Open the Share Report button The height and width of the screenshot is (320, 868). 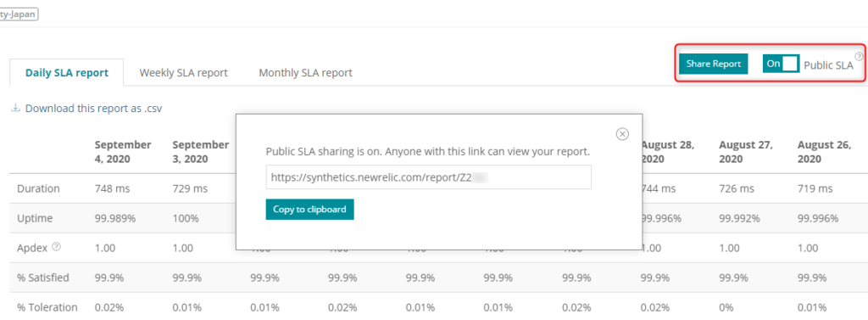click(x=714, y=64)
